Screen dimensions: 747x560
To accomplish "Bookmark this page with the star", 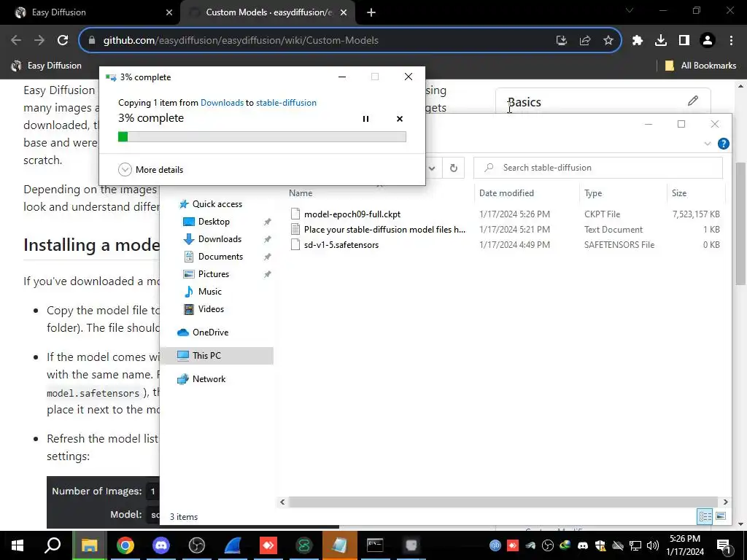I will [x=608, y=41].
